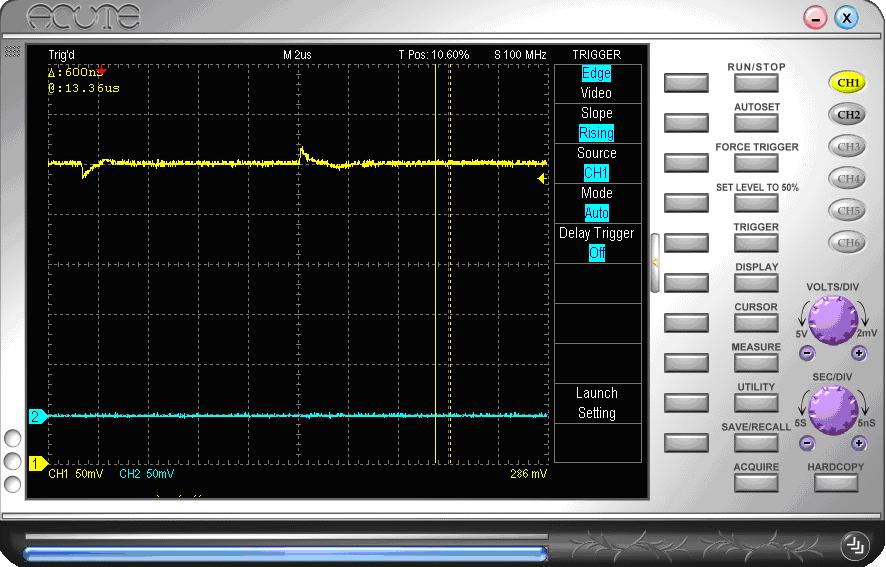Click the CH1 50mV scale readout
Screen dimensions: 886x567
[x=76, y=474]
